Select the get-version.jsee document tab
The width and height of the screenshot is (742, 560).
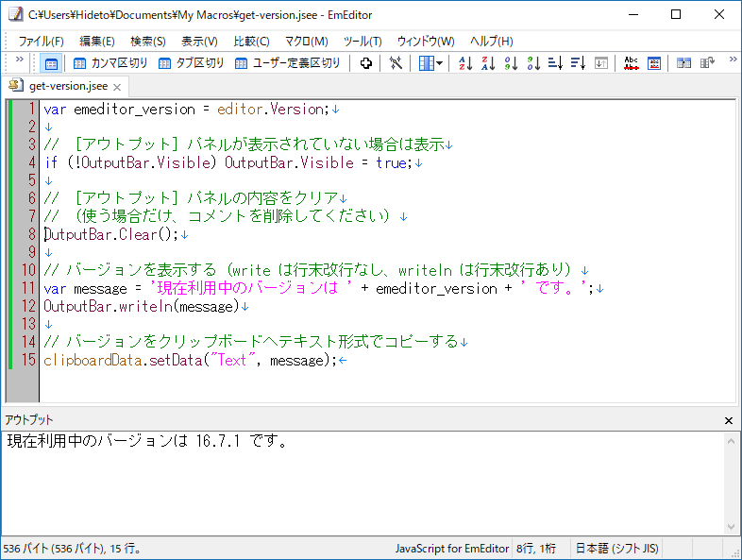point(68,86)
